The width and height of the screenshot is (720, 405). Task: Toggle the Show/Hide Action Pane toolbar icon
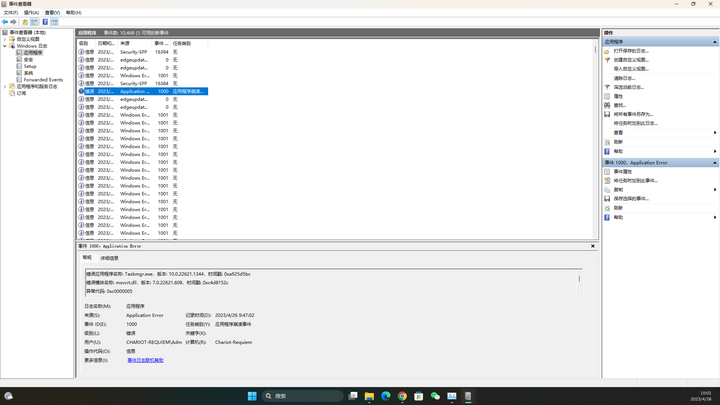pyautogui.click(x=54, y=22)
